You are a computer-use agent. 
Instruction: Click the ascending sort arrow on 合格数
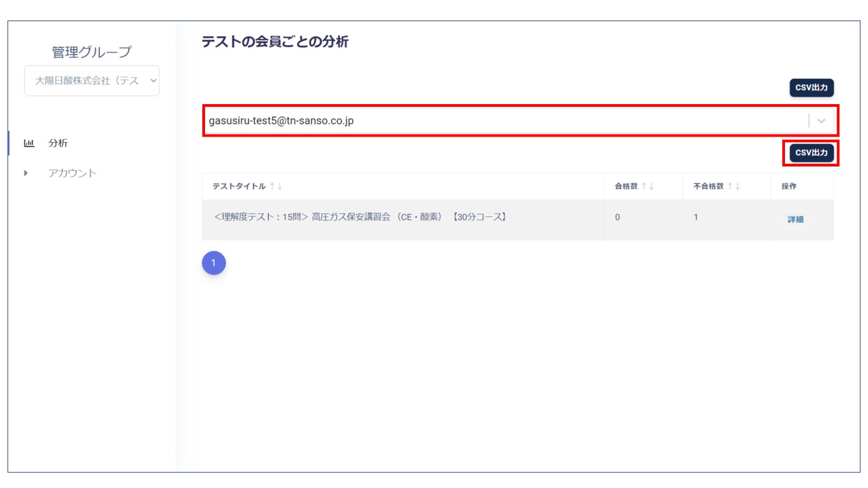644,186
